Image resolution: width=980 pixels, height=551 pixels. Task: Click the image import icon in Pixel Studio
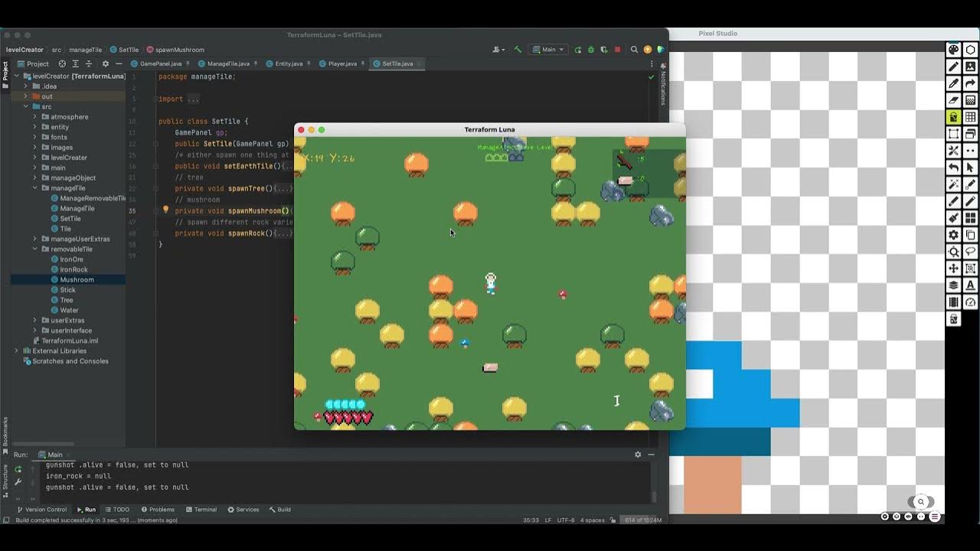(x=970, y=67)
